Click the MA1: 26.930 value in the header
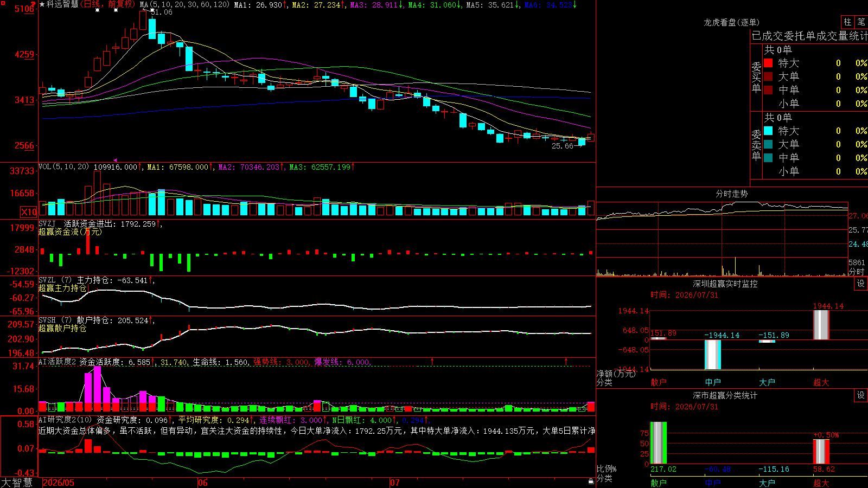 [261, 5]
